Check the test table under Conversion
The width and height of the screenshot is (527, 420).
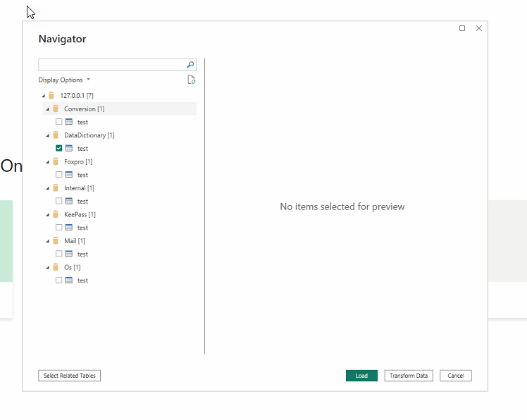[58, 122]
